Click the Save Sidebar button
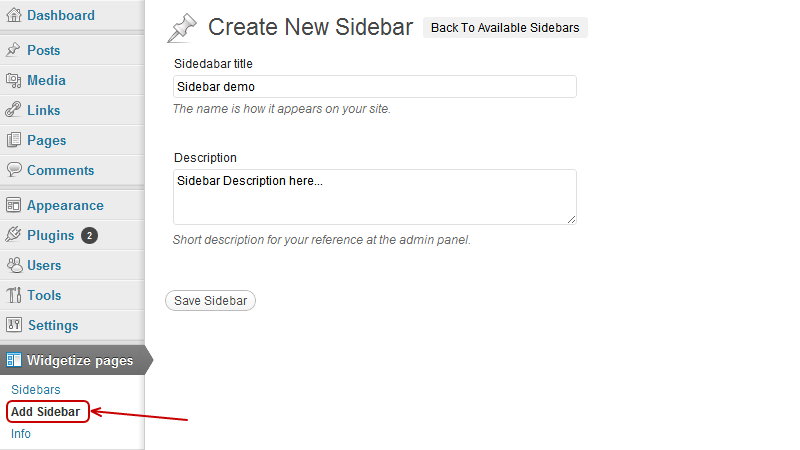 pos(210,301)
